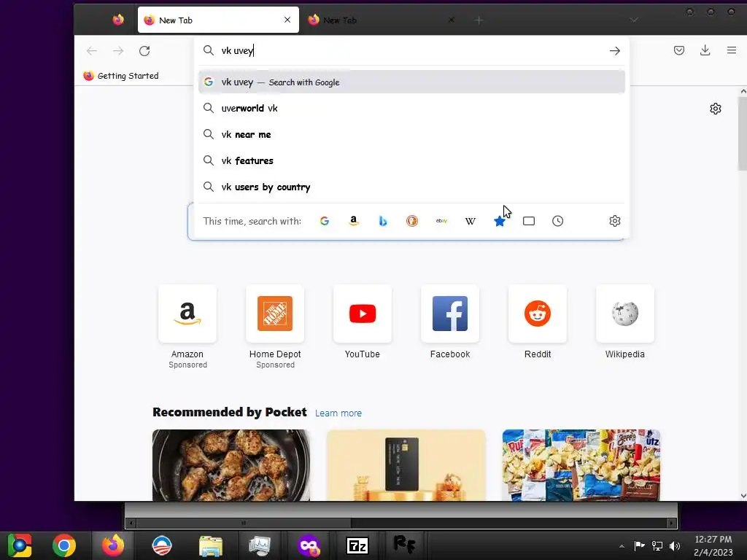Click the Firefox taskbar icon

(113, 545)
